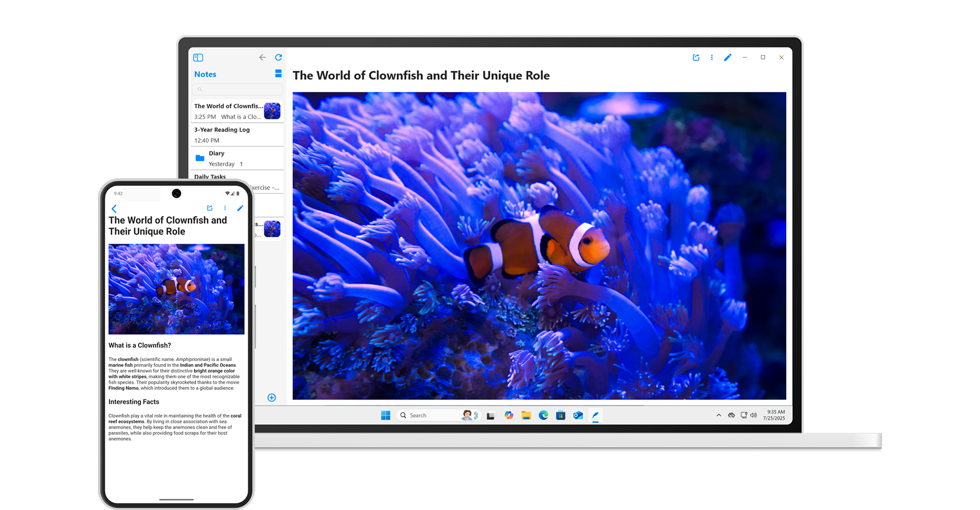Create a new note with the plus button
The width and height of the screenshot is (980, 510).
point(272,397)
